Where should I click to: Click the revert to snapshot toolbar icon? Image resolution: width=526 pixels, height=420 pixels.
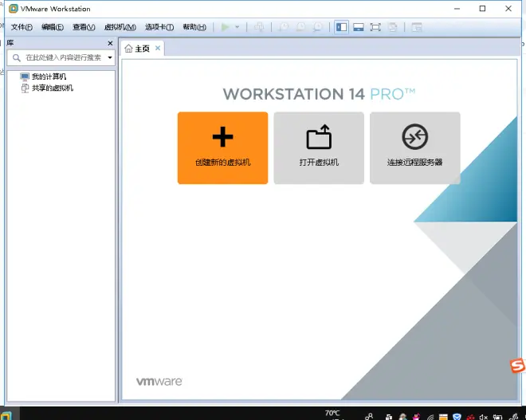pos(300,27)
